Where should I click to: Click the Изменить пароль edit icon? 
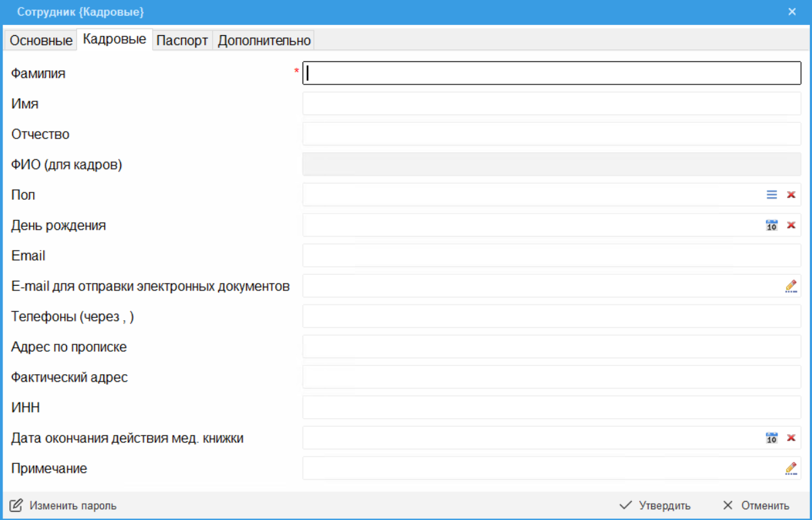point(16,505)
